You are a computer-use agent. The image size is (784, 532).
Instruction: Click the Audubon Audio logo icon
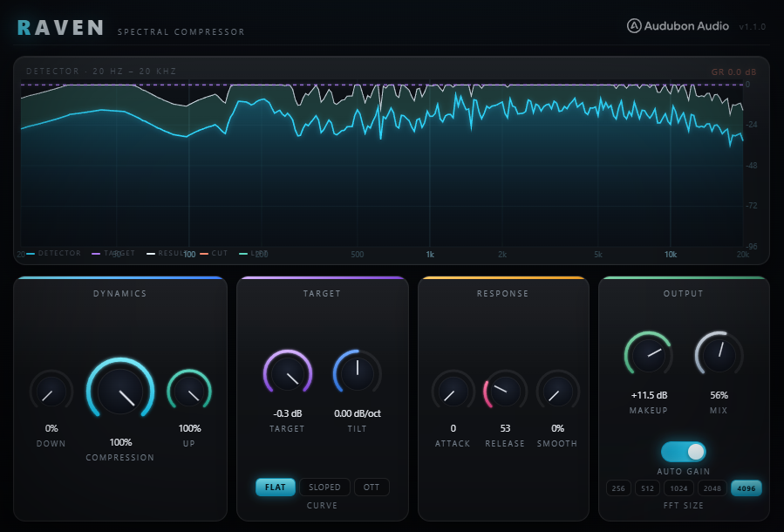(x=634, y=25)
